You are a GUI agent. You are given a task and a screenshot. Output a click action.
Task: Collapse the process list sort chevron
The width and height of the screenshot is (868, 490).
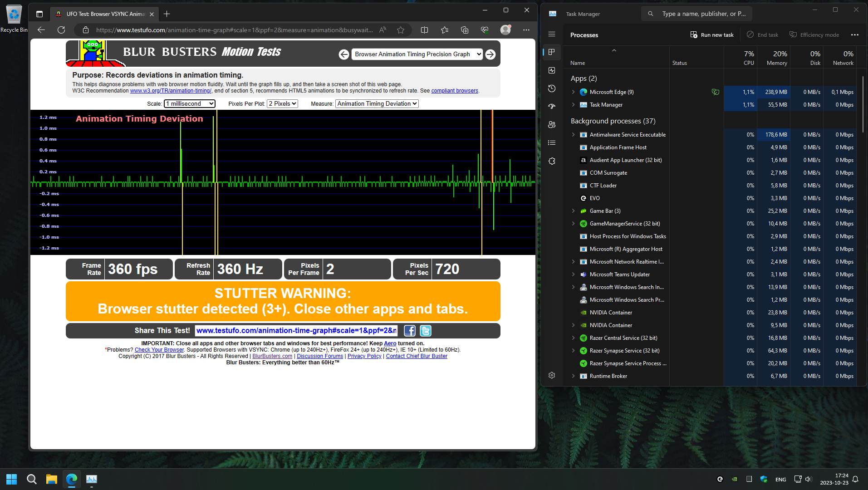coord(614,50)
